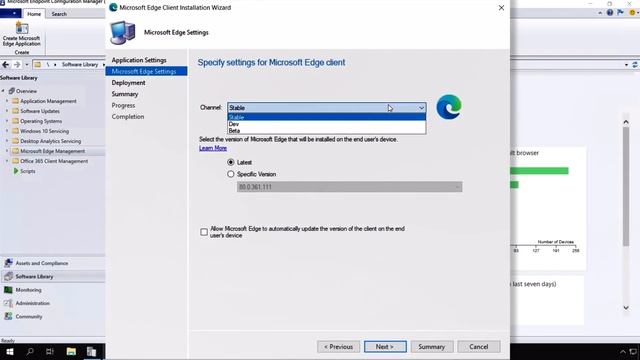
Task: Show hidden system tray icons
Action: [623, 352]
